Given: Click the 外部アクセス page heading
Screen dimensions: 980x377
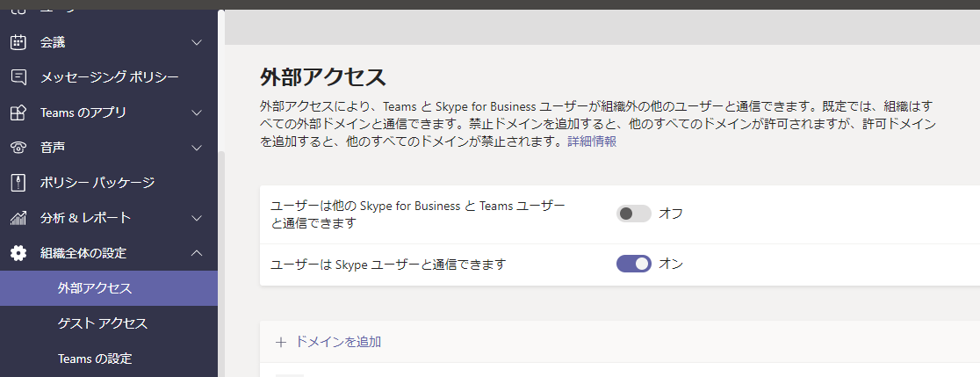Looking at the screenshot, I should pos(323,77).
